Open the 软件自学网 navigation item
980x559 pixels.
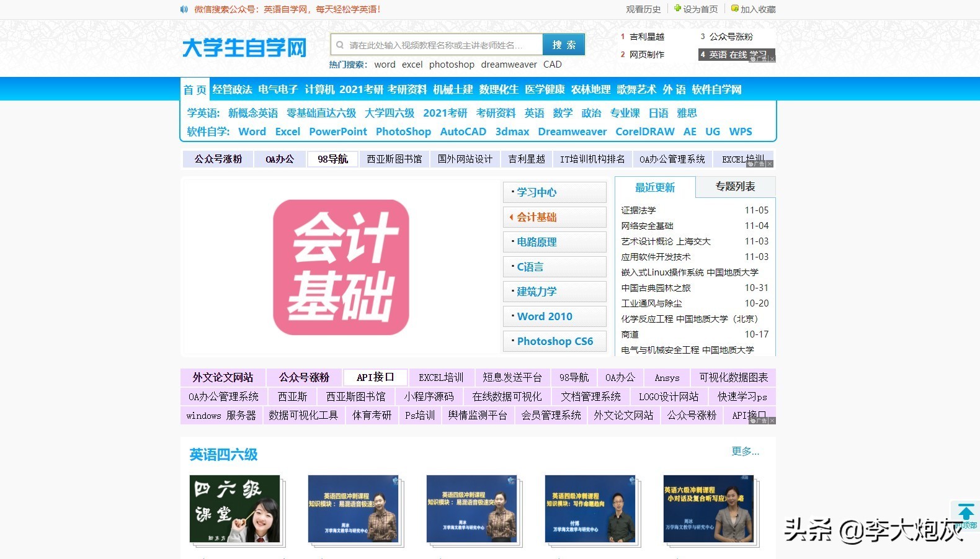coord(717,89)
